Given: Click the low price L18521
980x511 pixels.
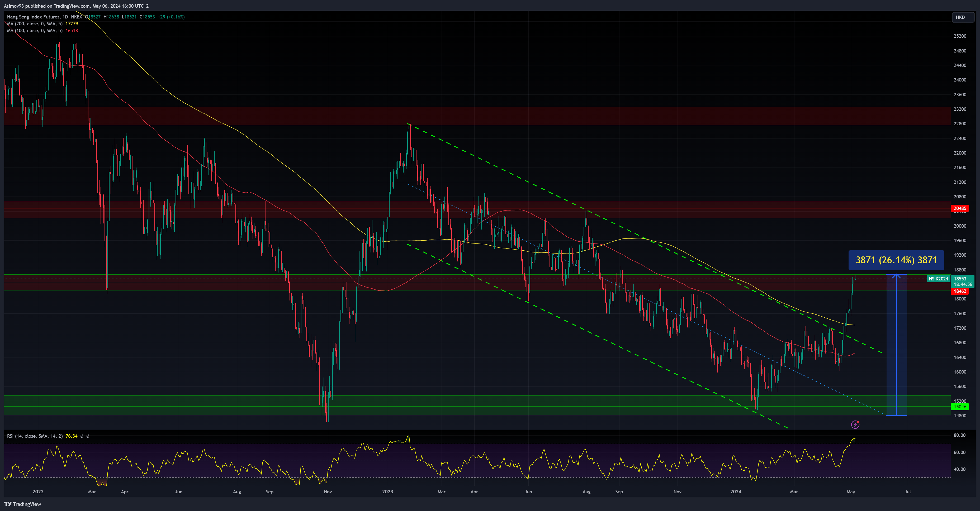Looking at the screenshot, I should coord(129,17).
